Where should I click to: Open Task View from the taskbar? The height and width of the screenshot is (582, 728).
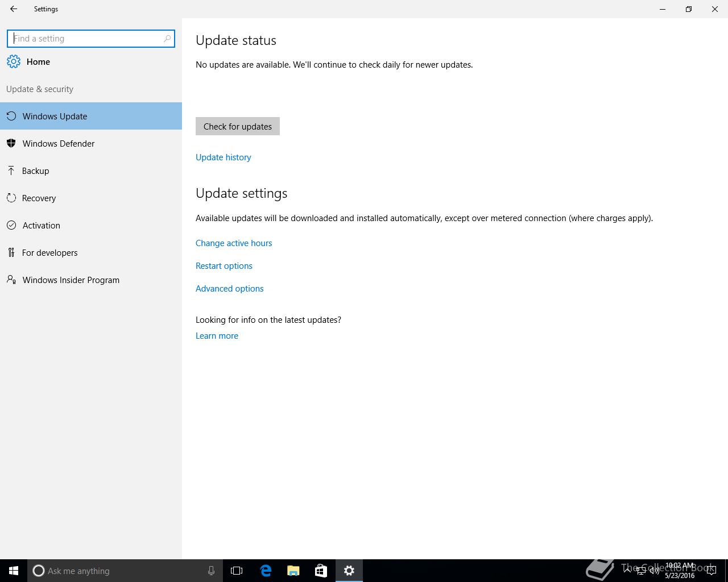pos(237,571)
